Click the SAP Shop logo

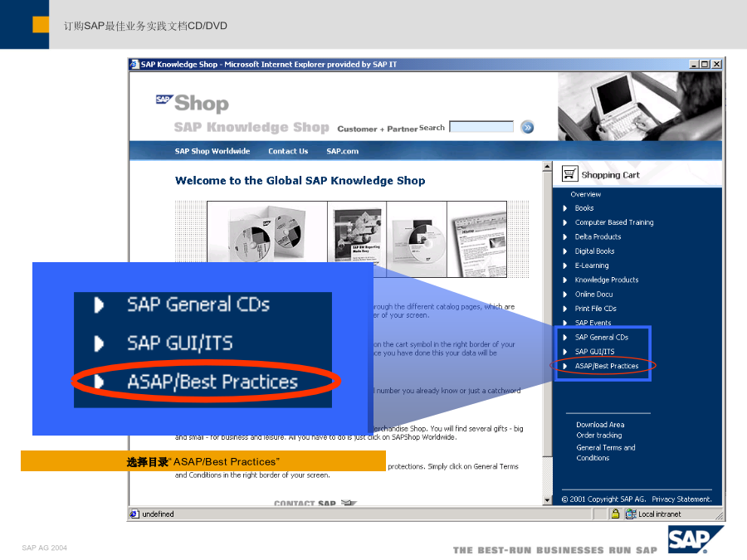click(x=193, y=103)
